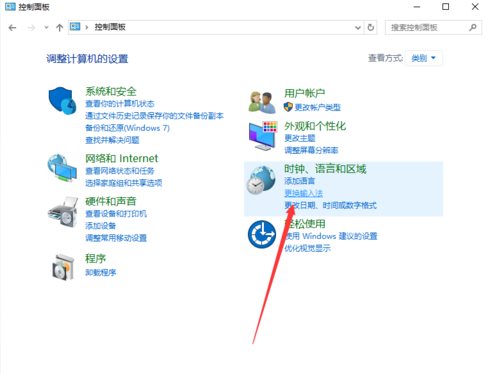The image size is (488, 374).
Task: Click the chevron before 控制面板 in address bar
Action: click(87, 27)
